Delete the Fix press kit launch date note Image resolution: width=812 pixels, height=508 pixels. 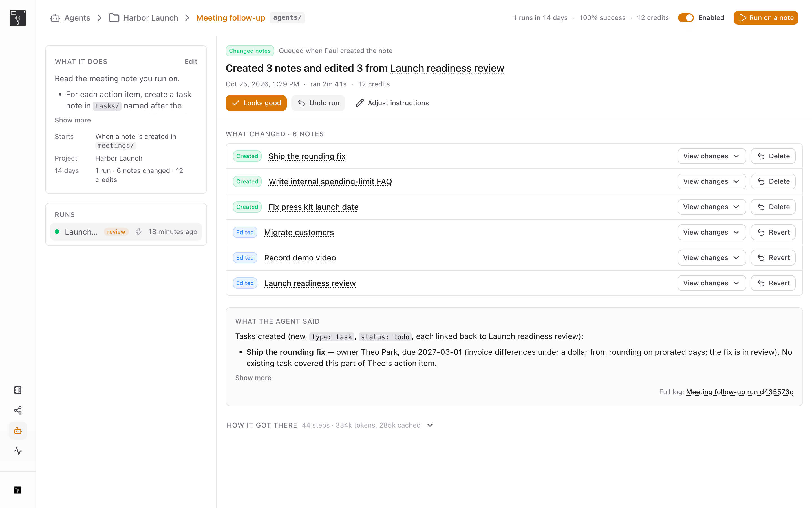pyautogui.click(x=773, y=207)
